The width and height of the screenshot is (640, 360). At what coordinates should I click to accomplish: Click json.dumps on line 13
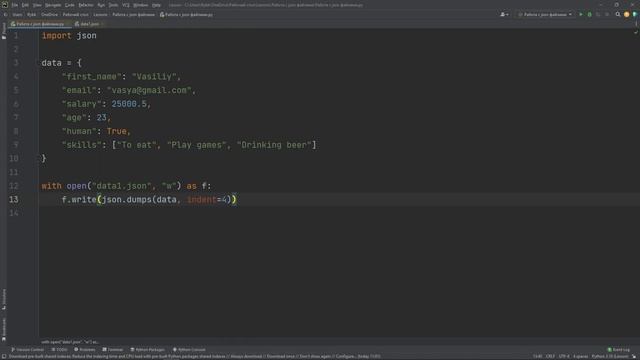[x=127, y=200]
